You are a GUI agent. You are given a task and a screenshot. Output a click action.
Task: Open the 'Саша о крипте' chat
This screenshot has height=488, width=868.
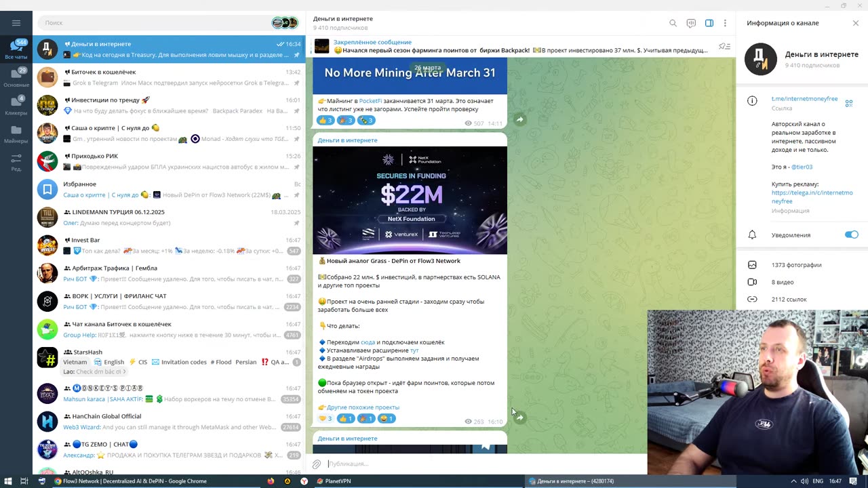(169, 133)
